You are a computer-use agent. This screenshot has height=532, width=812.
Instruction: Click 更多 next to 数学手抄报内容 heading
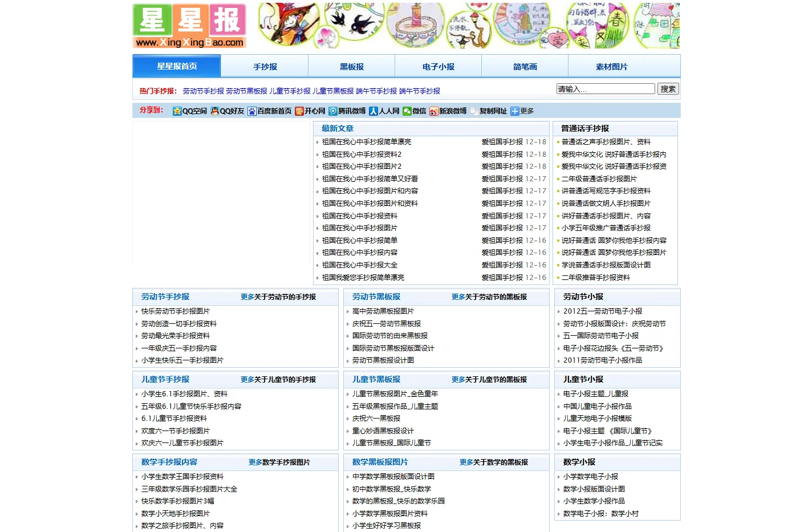(x=255, y=462)
